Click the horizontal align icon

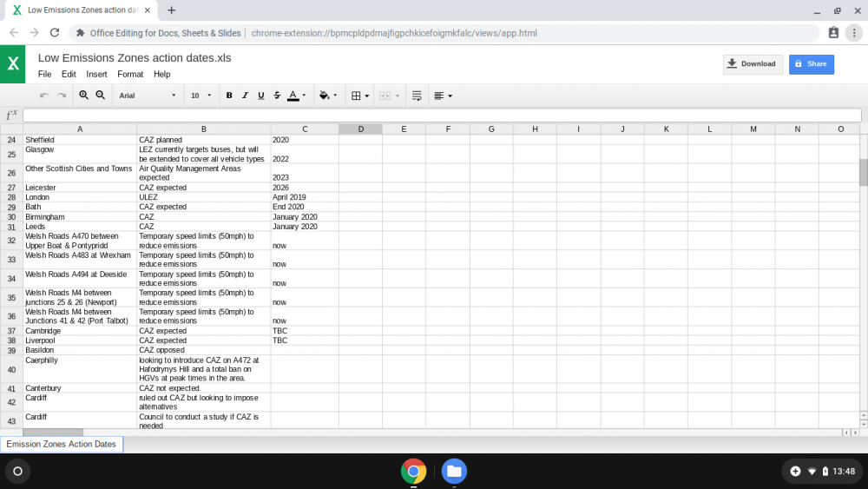(439, 96)
